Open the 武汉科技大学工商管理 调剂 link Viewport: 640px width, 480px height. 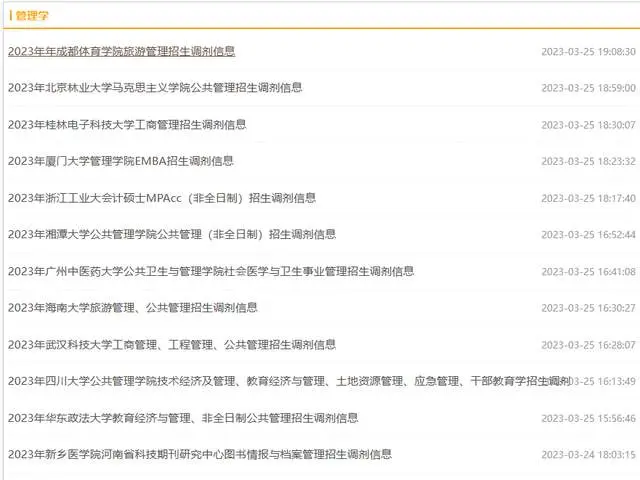[171, 345]
